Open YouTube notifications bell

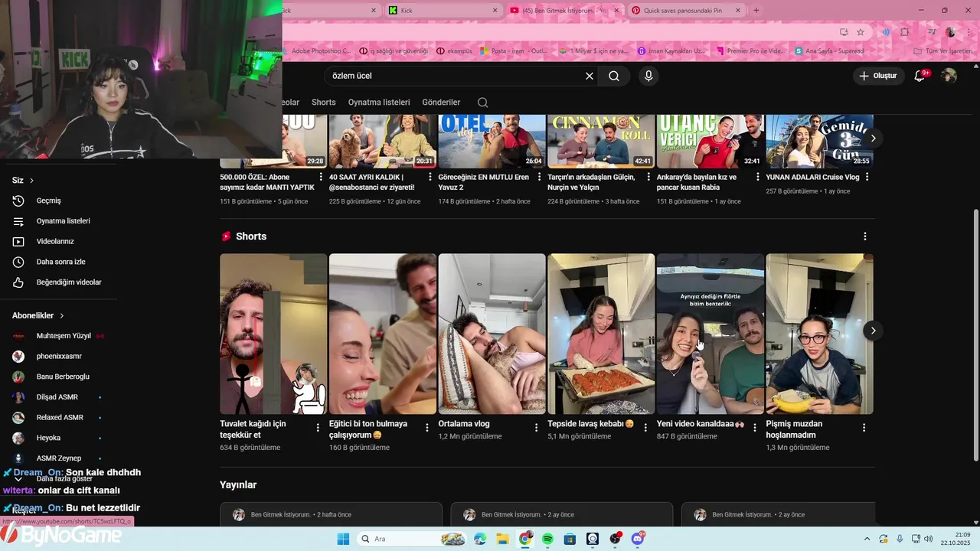pyautogui.click(x=921, y=75)
